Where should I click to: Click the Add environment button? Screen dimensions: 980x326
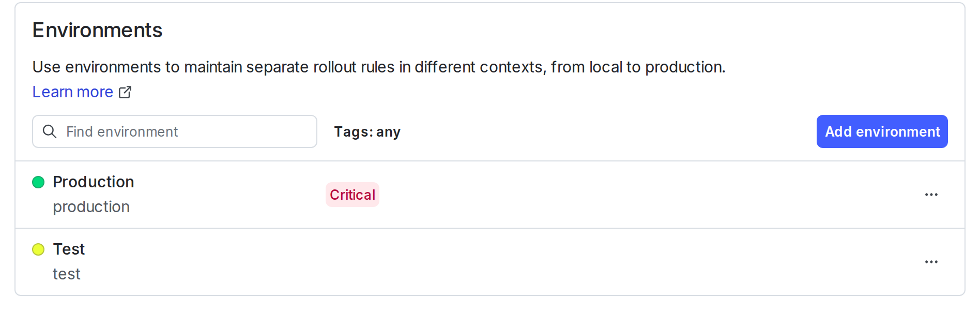(882, 131)
